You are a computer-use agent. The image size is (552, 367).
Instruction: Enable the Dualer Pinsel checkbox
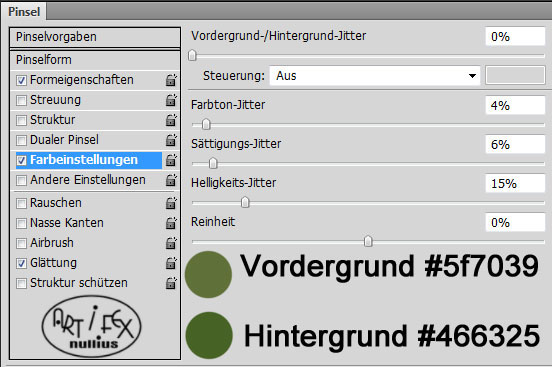(21, 141)
